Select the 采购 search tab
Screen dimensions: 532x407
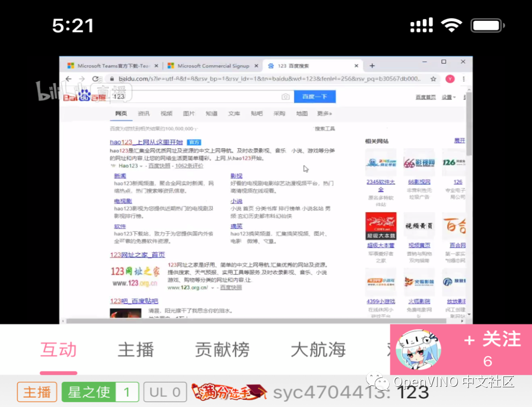coord(279,113)
